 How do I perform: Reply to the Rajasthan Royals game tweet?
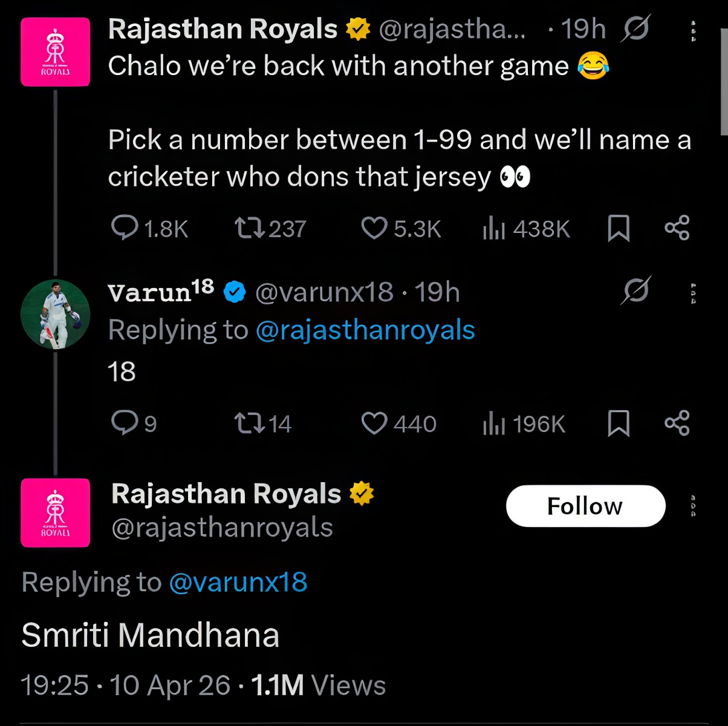click(x=125, y=228)
